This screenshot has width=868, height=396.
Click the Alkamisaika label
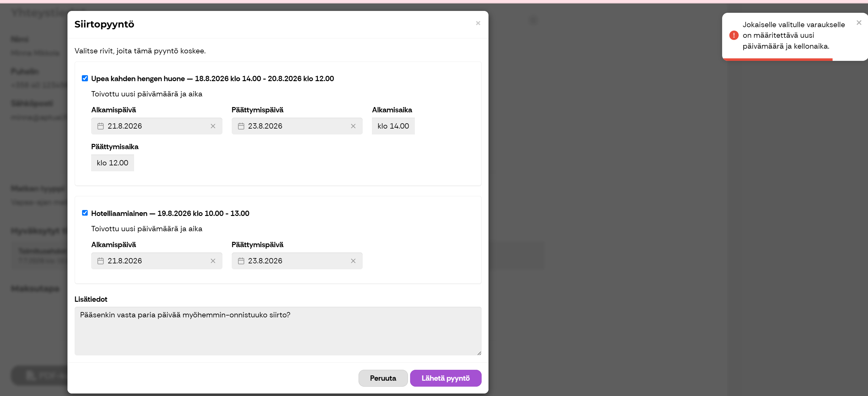[x=392, y=110]
